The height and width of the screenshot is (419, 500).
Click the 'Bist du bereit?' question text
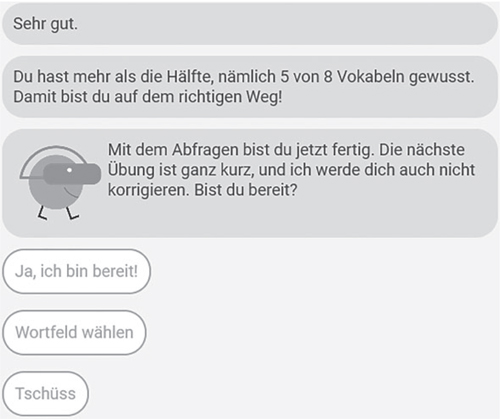(x=246, y=190)
